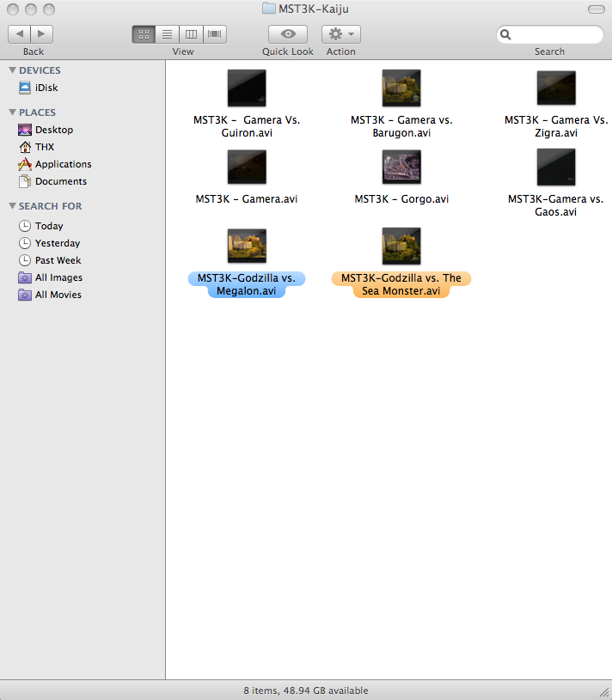Select the Today clock icon
Image resolution: width=612 pixels, height=700 pixels.
coord(25,226)
